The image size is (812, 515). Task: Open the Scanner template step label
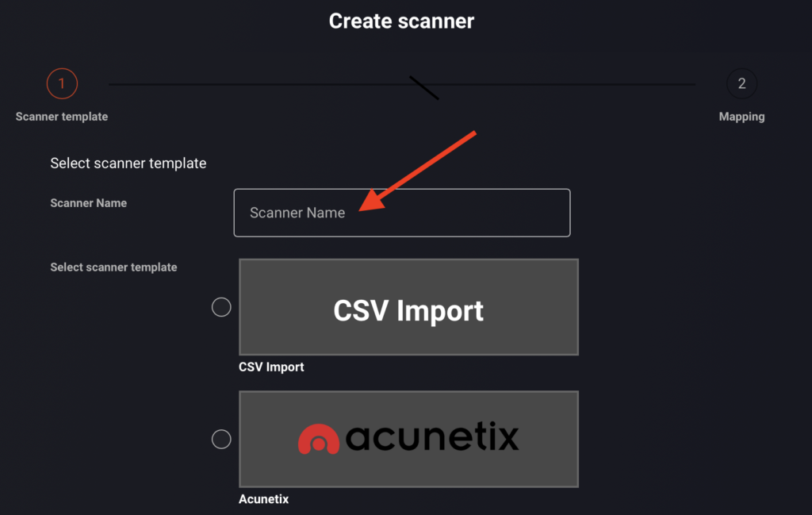tap(62, 117)
